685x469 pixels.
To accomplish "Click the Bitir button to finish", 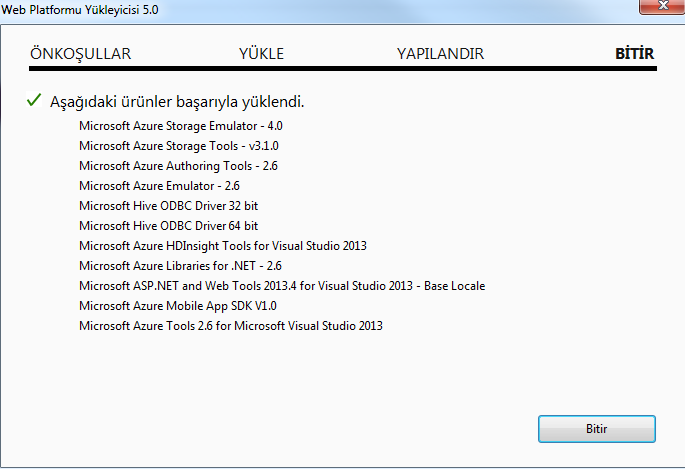I will coord(597,429).
